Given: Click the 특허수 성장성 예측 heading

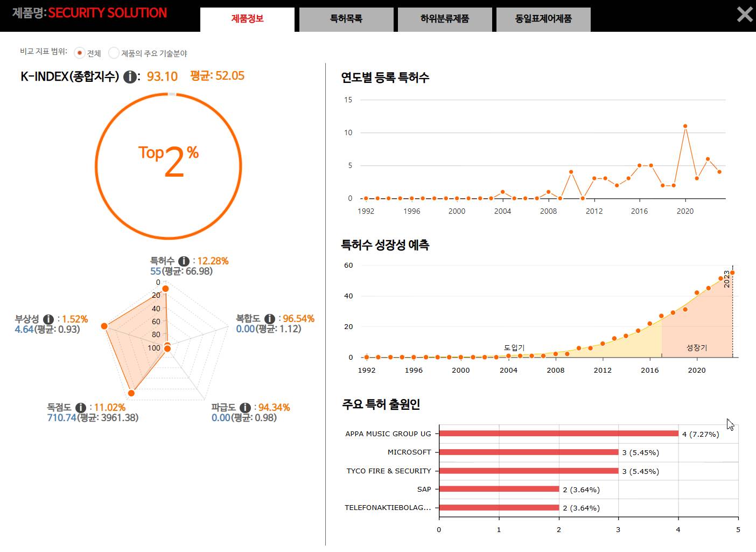Looking at the screenshot, I should pyautogui.click(x=385, y=245).
